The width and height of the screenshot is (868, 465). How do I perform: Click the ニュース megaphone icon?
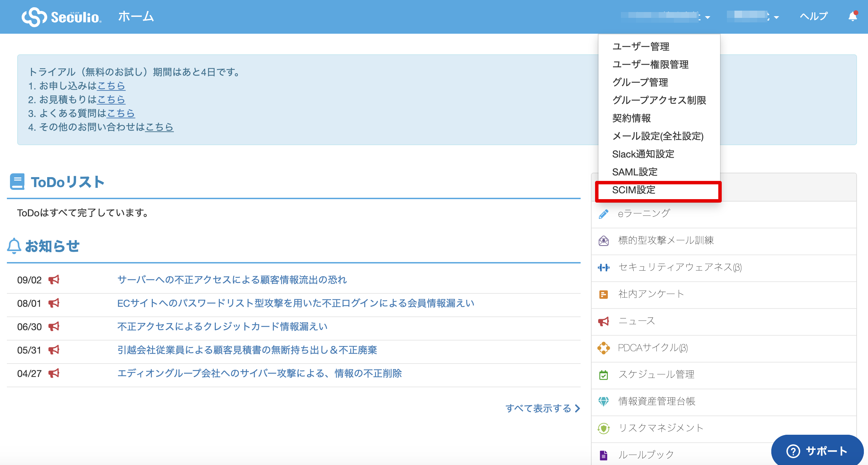pos(604,321)
